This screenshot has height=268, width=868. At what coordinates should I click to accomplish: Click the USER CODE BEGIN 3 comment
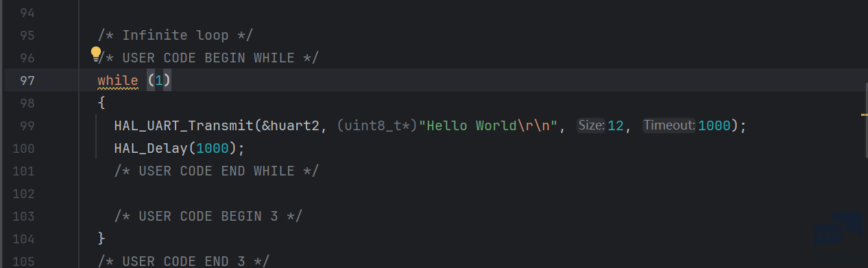click(208, 216)
